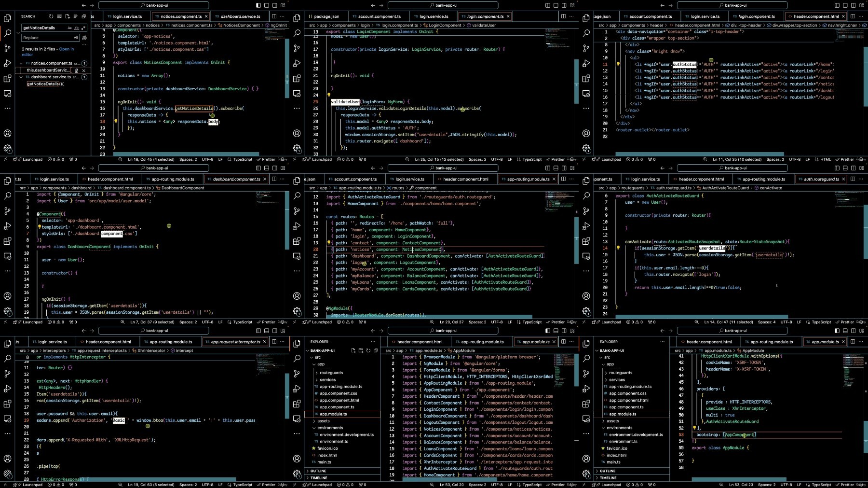Click Prettier in login.component.ts window status bar

pyautogui.click(x=556, y=159)
